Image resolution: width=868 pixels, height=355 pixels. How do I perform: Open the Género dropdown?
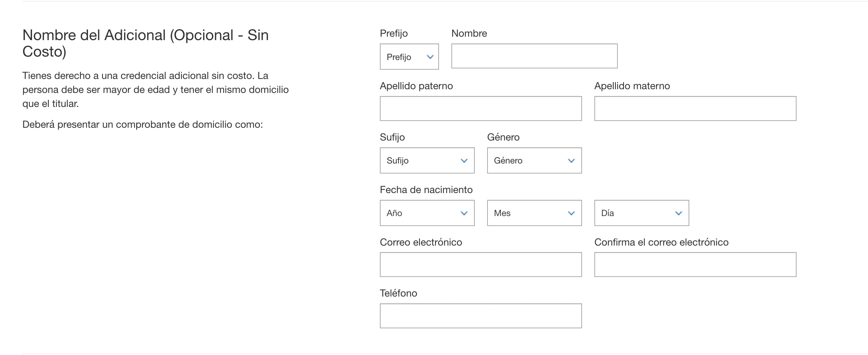click(534, 161)
